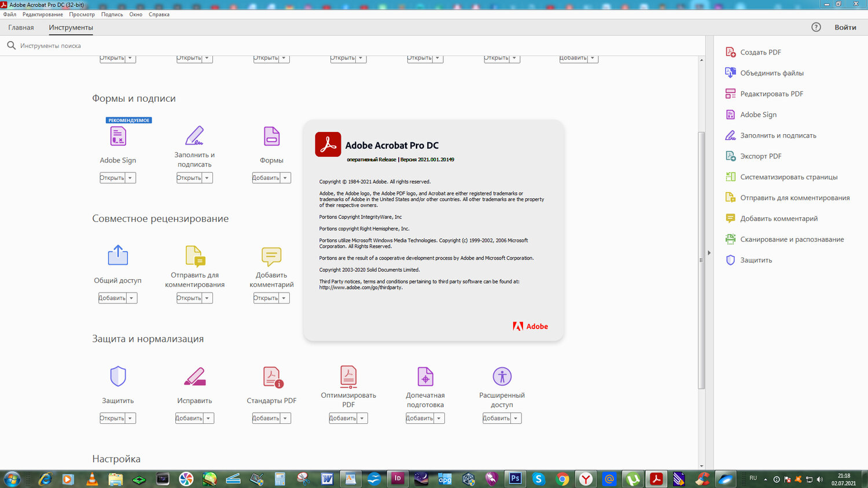Viewport: 868px width, 488px height.
Task: Click the Добавить комментарий speech bubble icon in tools grid
Action: (x=271, y=256)
